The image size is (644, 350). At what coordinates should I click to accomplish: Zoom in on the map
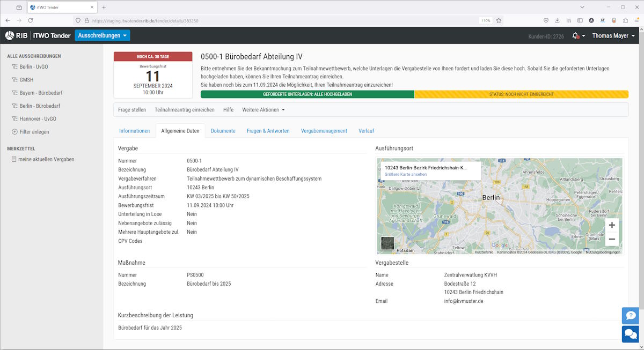point(612,226)
